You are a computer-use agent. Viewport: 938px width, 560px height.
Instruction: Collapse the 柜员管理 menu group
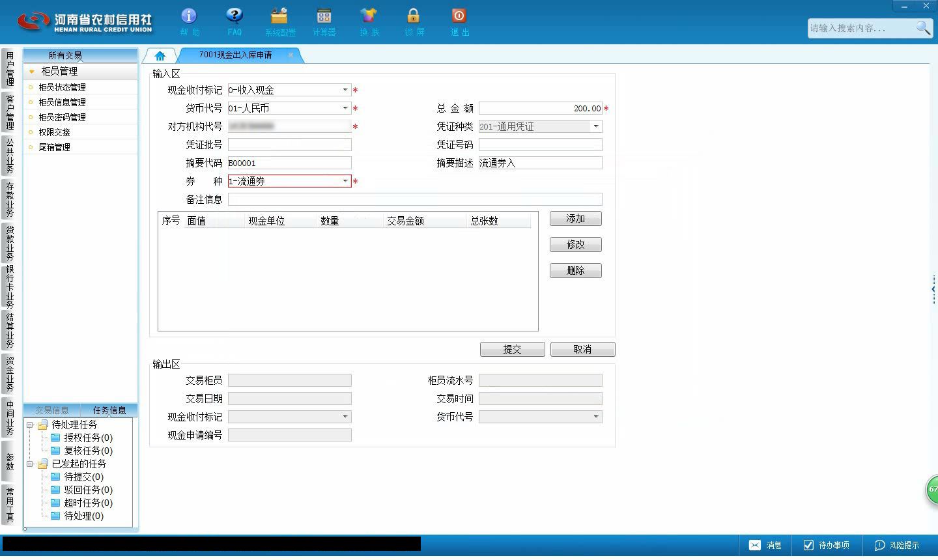click(x=31, y=72)
